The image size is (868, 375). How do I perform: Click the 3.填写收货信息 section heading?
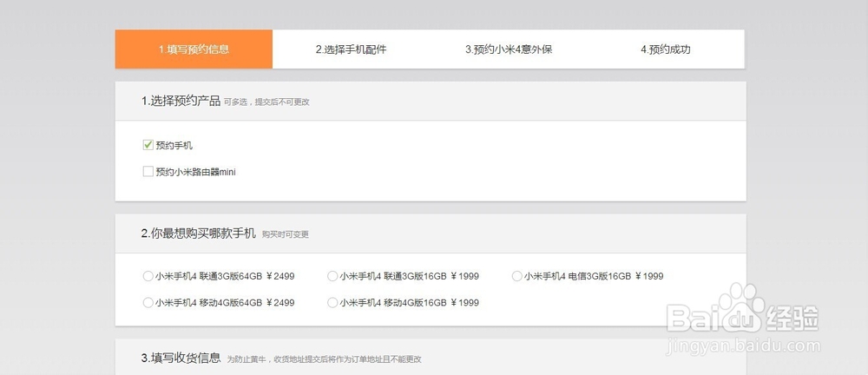tap(181, 359)
